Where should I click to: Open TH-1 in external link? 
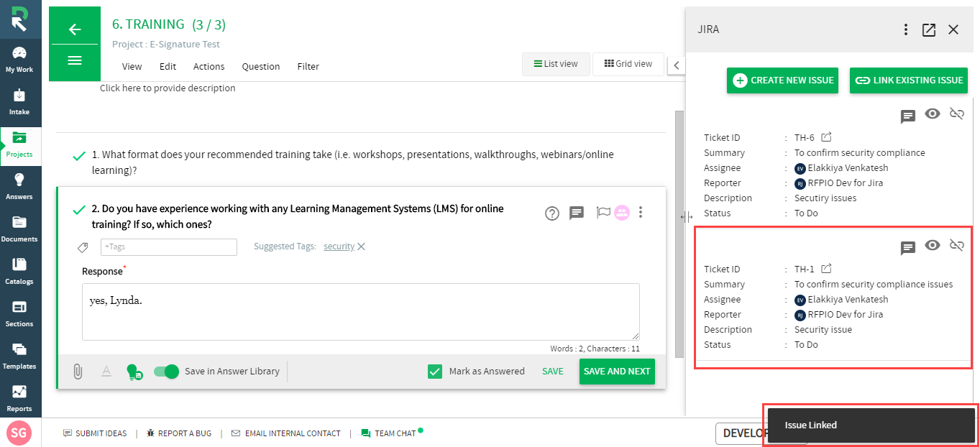point(827,268)
